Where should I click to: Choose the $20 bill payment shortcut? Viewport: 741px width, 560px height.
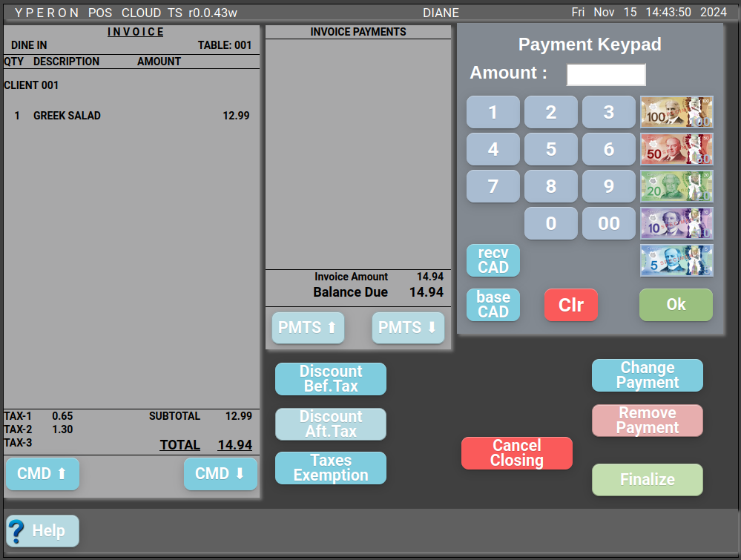point(676,186)
